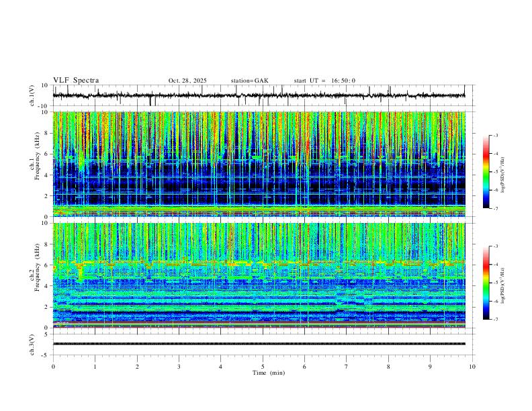Click the ch.1 frequency axis "6" tick label
532x411 pixels.
coord(46,154)
